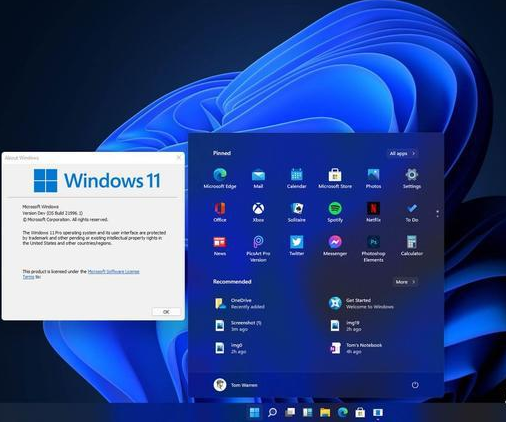Open Task View on the taskbar
The height and width of the screenshot is (427, 506).
click(x=290, y=413)
